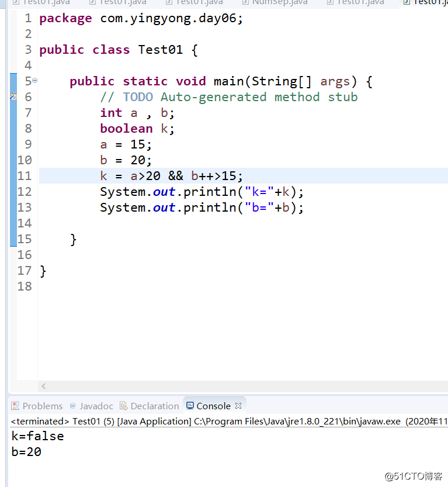The image size is (448, 487).
Task: Click line number 1 in the gutter
Action: point(28,18)
